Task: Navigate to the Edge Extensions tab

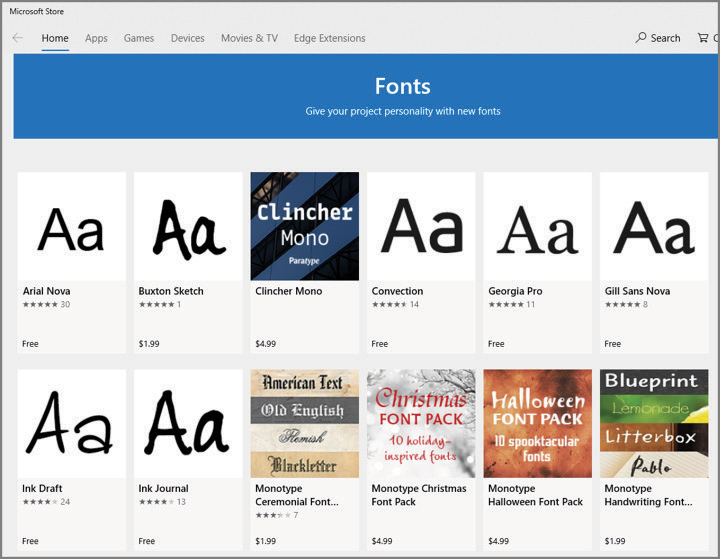Action: point(329,38)
